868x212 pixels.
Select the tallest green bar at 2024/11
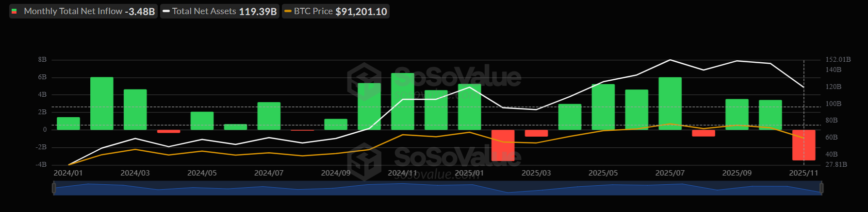point(403,101)
